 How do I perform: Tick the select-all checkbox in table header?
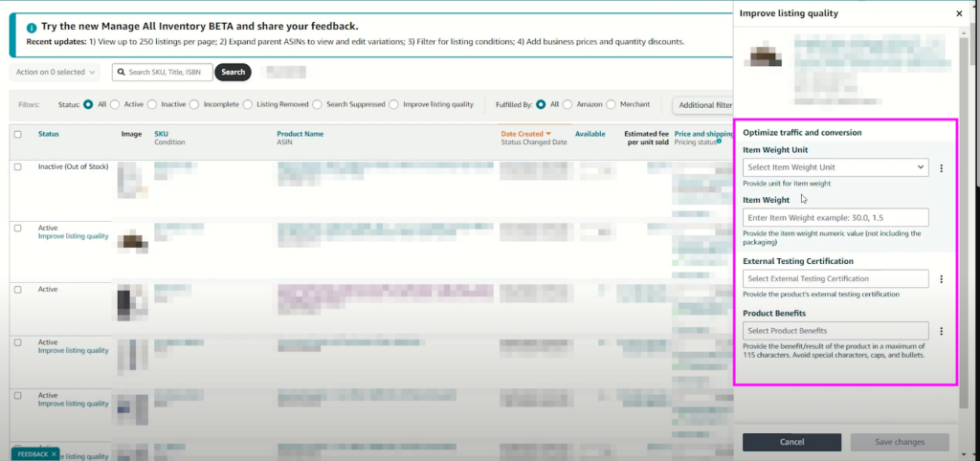17,134
